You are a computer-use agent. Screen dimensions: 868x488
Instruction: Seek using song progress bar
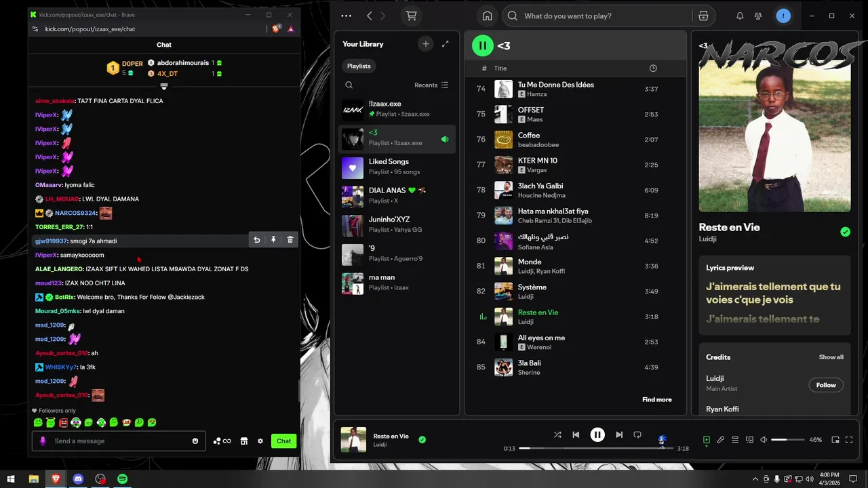[x=596, y=449]
